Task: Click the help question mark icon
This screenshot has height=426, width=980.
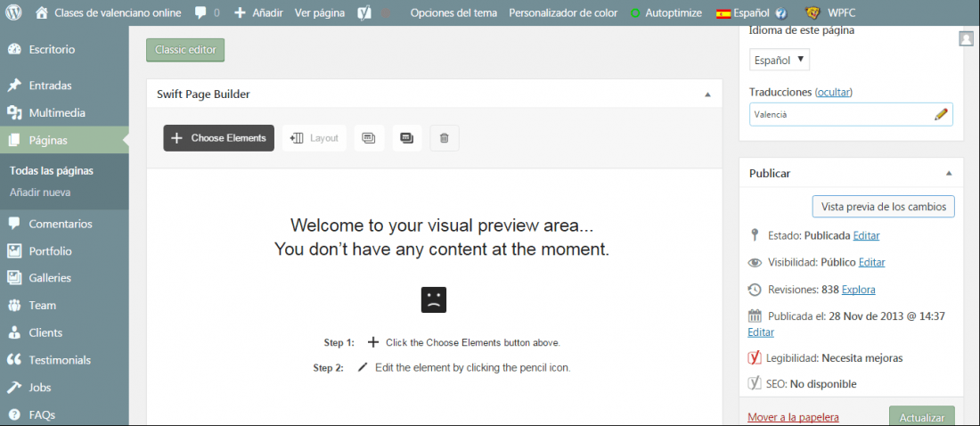Action: [780, 13]
